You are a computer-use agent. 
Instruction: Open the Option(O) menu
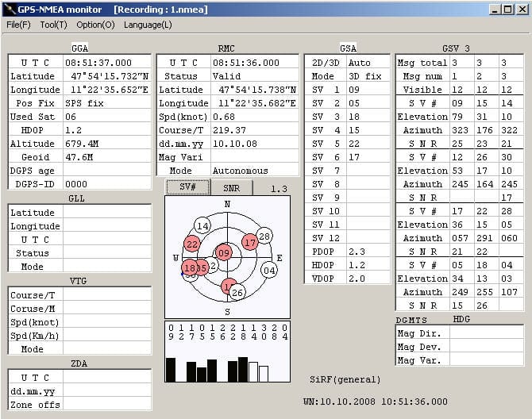click(x=95, y=25)
